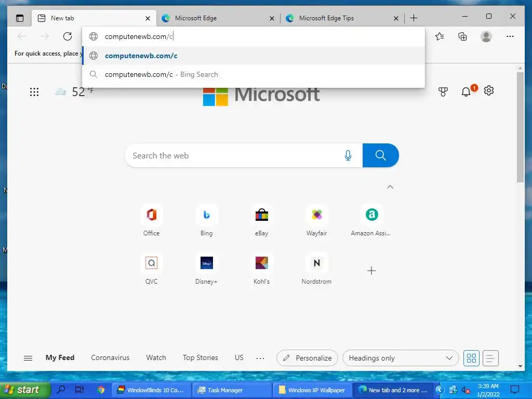Switch to Windows XP Wallpaper taskbar item

pyautogui.click(x=312, y=390)
